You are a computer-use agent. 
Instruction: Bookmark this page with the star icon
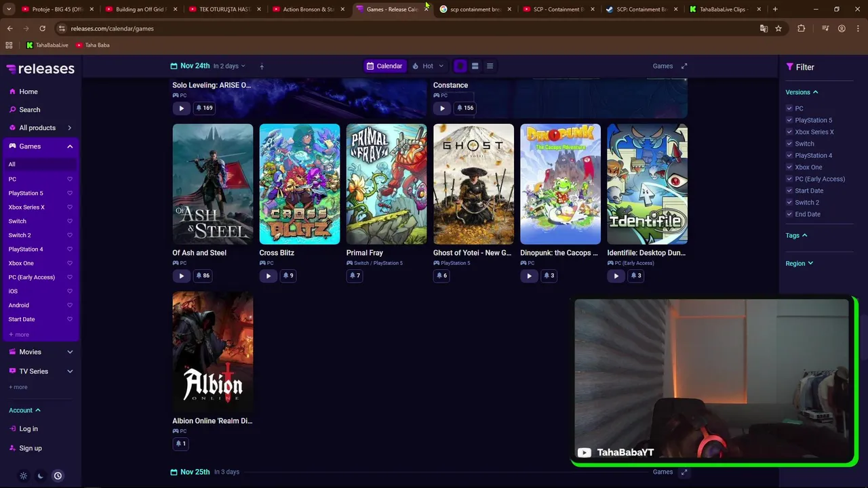click(x=778, y=28)
